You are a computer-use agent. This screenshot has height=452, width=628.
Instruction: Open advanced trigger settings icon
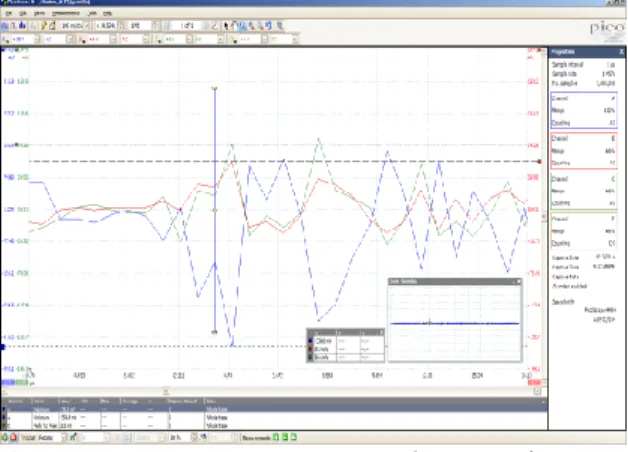point(73,437)
